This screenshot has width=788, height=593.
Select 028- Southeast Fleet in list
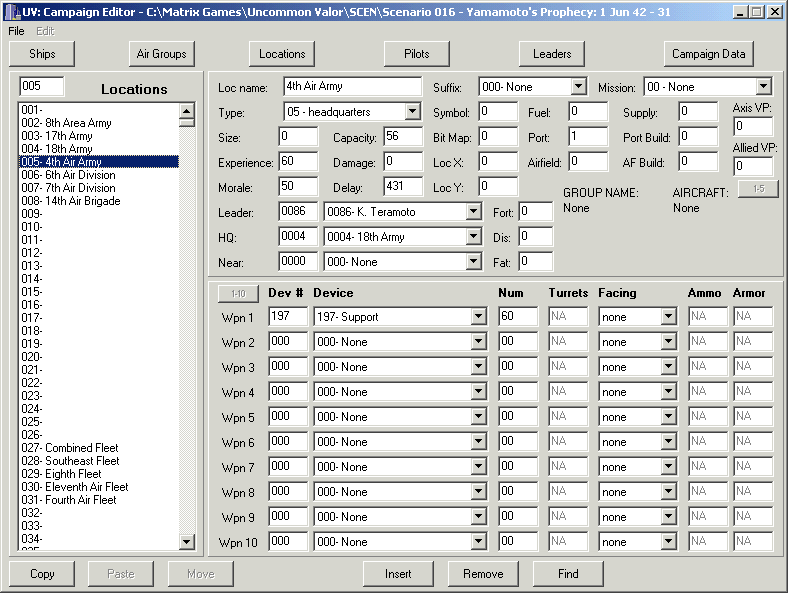[98, 461]
